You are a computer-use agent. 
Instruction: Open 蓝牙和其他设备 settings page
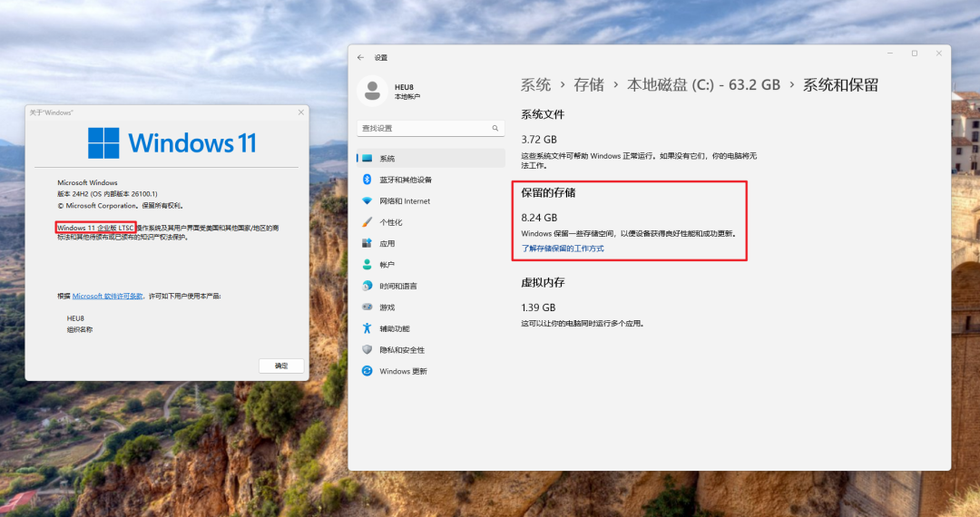(x=431, y=180)
